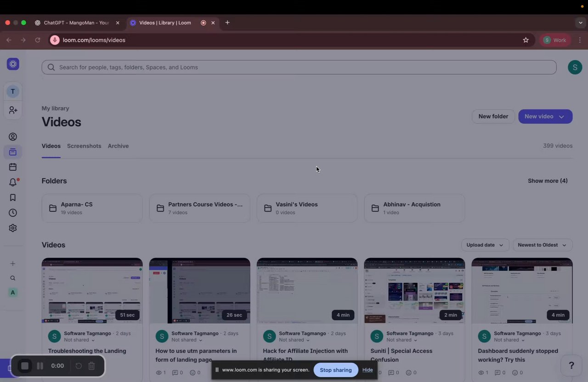Viewport: 588px width, 382px height.
Task: Open Not shared dropdown on Suniti video
Action: coord(402,340)
